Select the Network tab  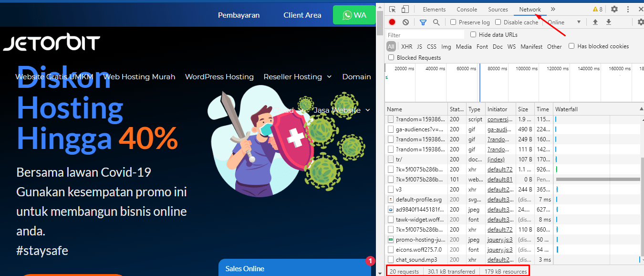tap(530, 9)
